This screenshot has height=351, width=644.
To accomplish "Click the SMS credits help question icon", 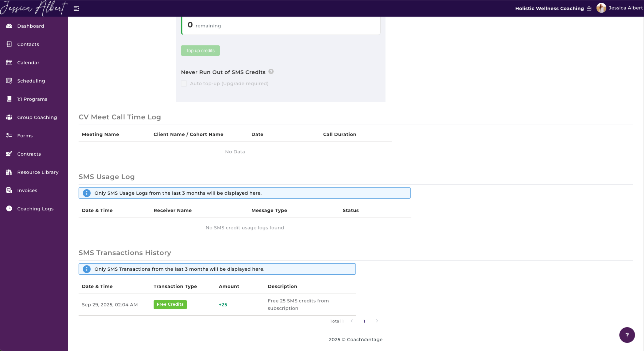I will [x=271, y=72].
